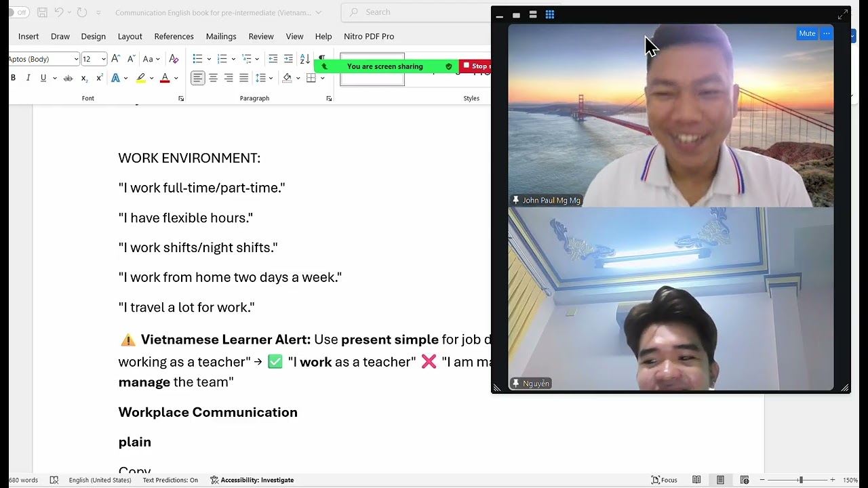Apply bullet list formatting
This screenshot has width=868, height=488.
[197, 59]
